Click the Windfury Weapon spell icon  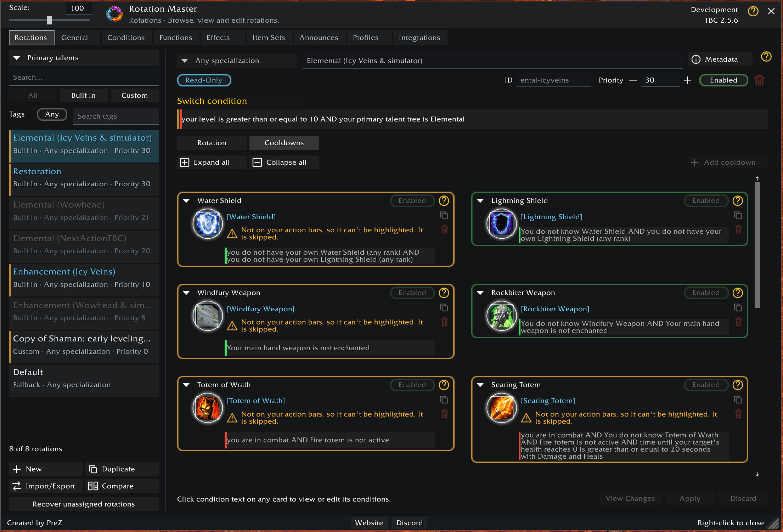coord(208,316)
